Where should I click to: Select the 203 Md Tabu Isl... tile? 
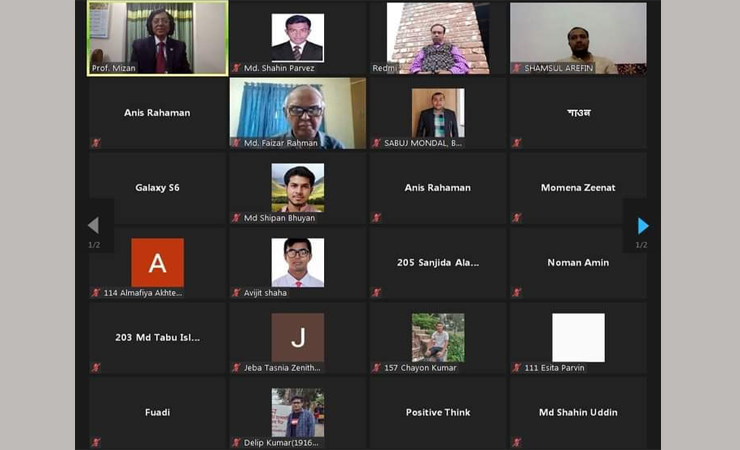(158, 338)
